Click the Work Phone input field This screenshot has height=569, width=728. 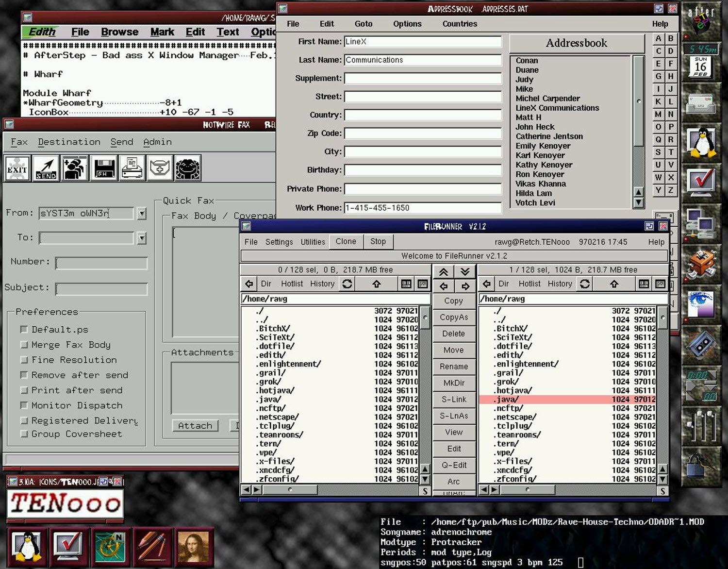pyautogui.click(x=423, y=208)
